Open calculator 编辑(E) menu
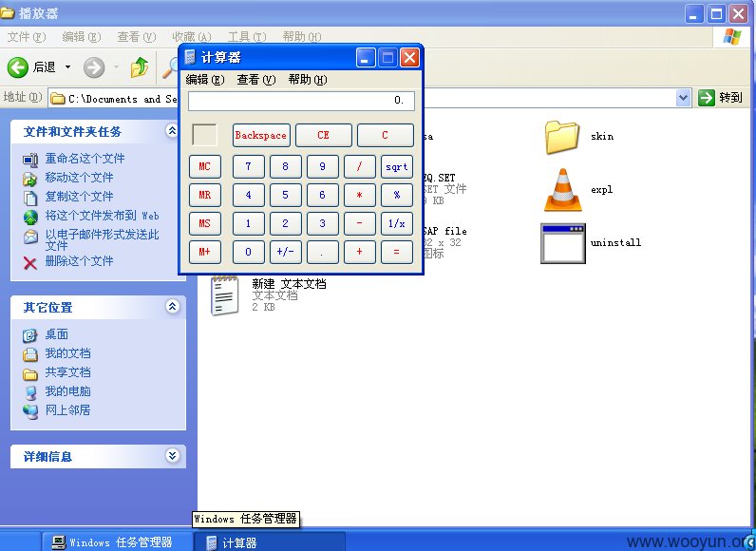The width and height of the screenshot is (756, 551). point(205,80)
